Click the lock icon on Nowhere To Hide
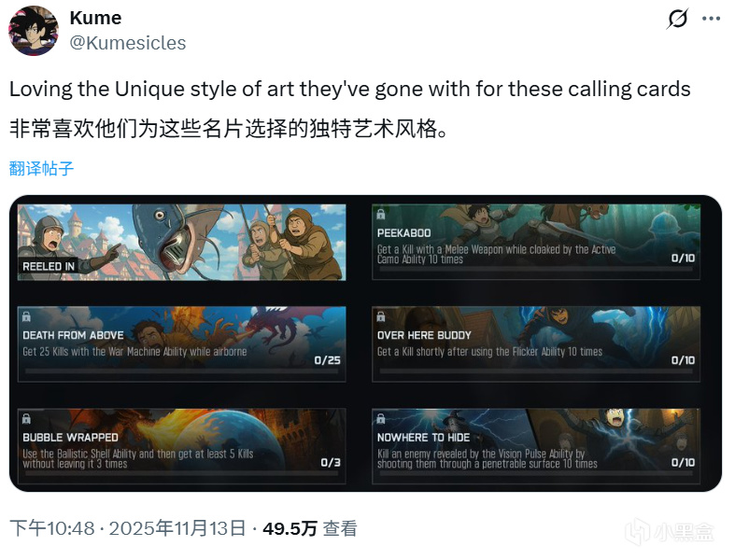This screenshot has width=735, height=560. pos(381,418)
